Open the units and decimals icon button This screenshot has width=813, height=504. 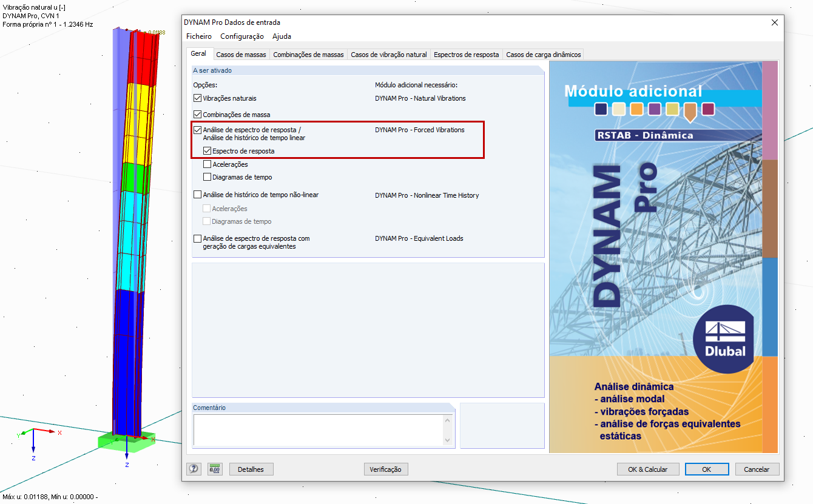tap(215, 469)
